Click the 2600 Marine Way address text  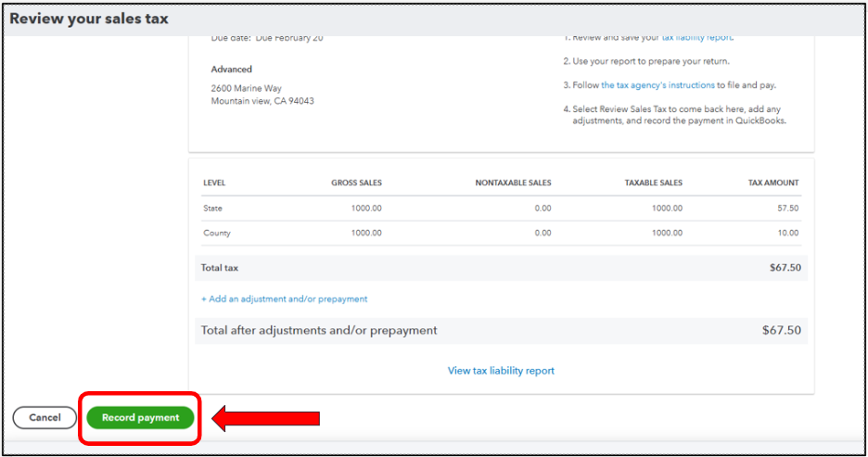(247, 88)
